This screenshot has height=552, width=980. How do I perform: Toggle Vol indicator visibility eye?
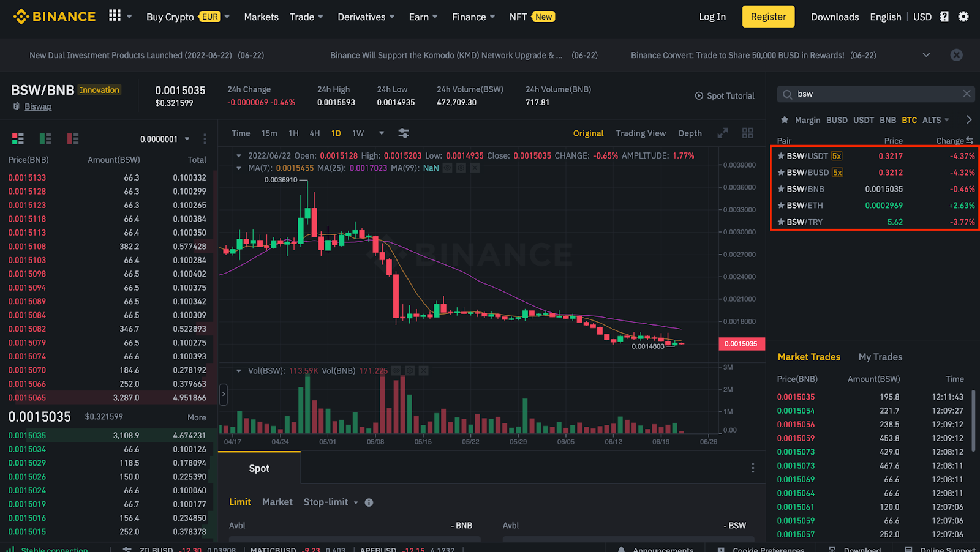[396, 371]
